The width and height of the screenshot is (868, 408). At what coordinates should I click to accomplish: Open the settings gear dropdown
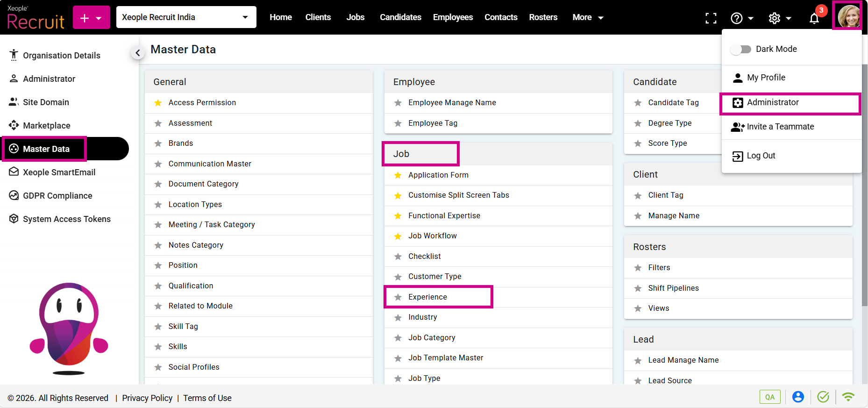[779, 18]
